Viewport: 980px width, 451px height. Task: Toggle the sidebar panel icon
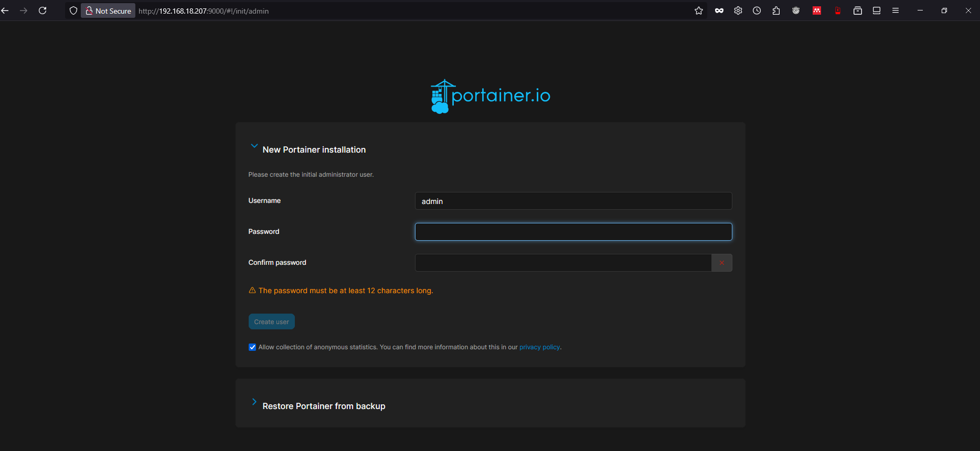click(877, 10)
